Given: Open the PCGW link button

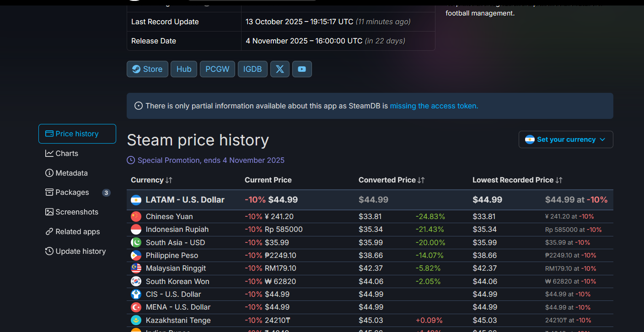Looking at the screenshot, I should (217, 69).
